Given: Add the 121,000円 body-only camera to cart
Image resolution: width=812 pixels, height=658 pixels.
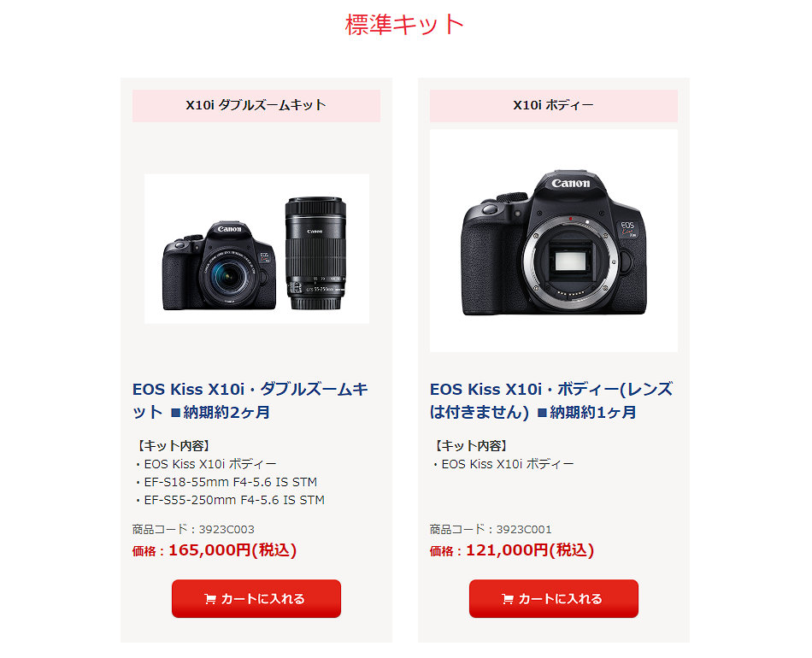Looking at the screenshot, I should (554, 598).
